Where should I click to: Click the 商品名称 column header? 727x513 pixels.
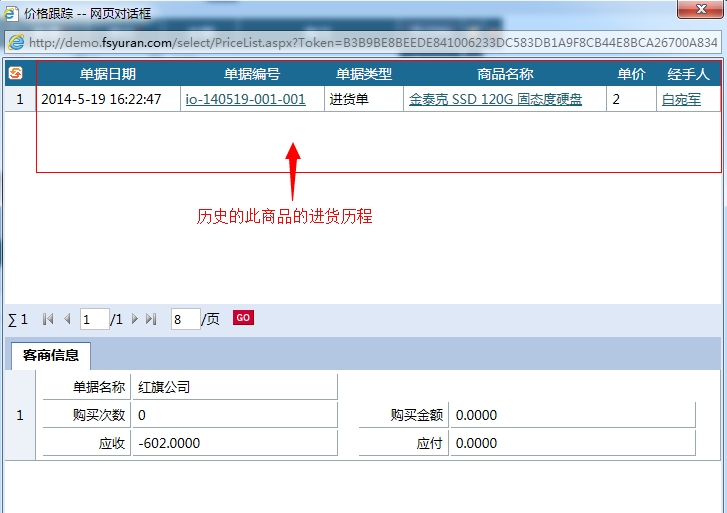tap(505, 74)
